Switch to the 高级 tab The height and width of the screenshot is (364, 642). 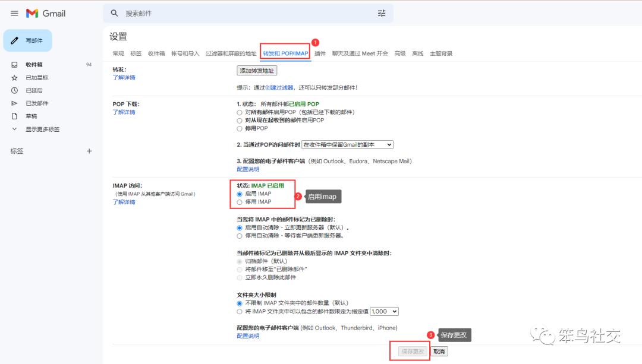[x=400, y=53]
